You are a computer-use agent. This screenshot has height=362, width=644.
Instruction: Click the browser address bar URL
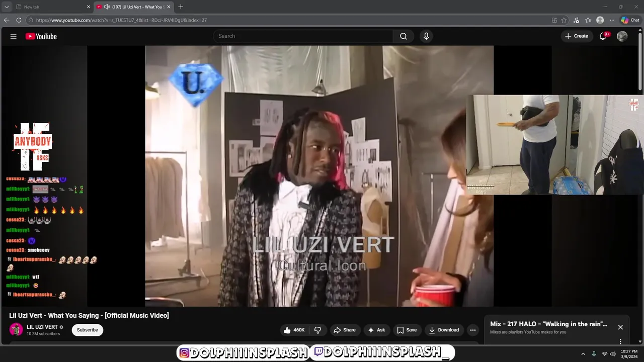click(121, 20)
